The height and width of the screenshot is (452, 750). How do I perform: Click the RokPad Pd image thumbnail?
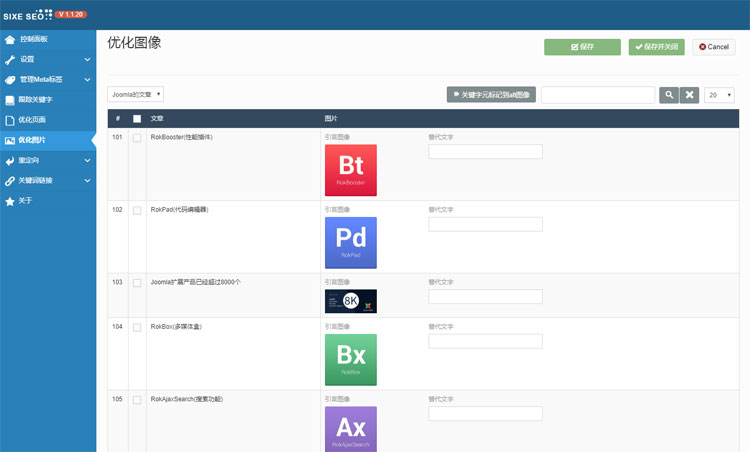(x=351, y=243)
